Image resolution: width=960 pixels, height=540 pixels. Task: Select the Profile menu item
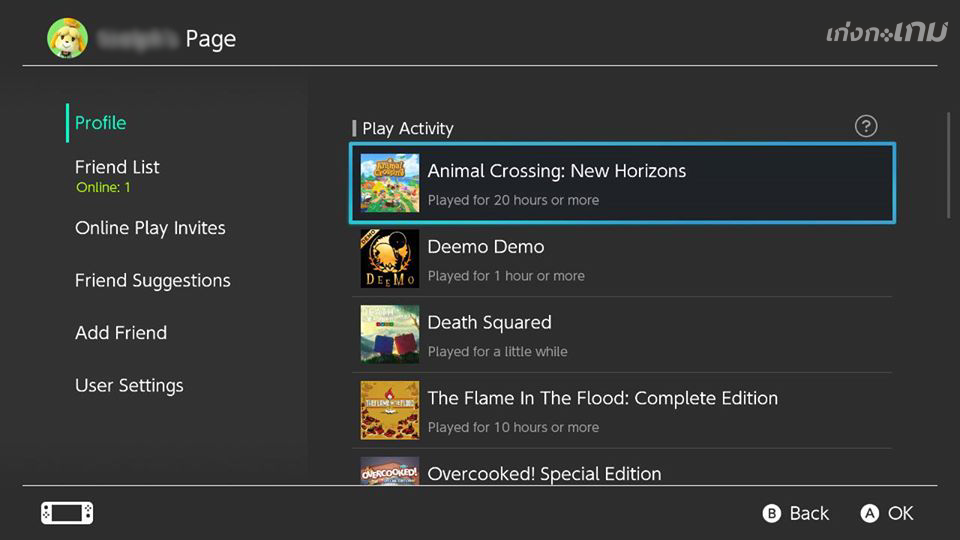coord(101,123)
